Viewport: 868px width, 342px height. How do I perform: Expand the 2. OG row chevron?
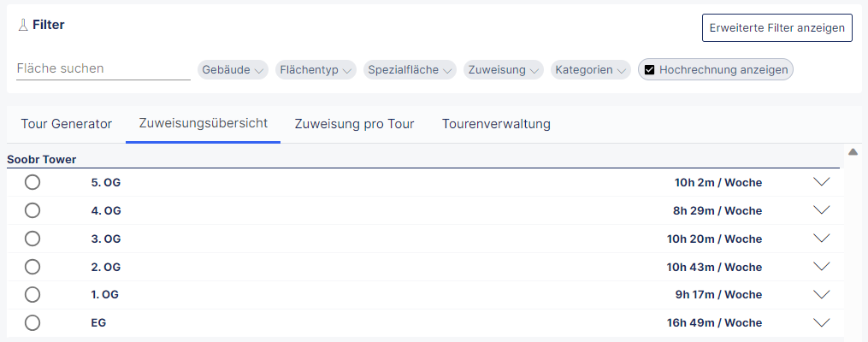822,267
